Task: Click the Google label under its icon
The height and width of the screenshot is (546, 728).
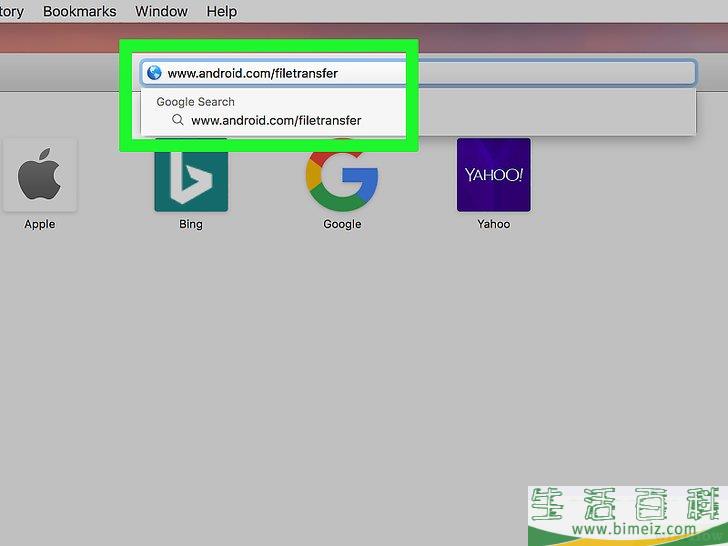Action: [342, 224]
